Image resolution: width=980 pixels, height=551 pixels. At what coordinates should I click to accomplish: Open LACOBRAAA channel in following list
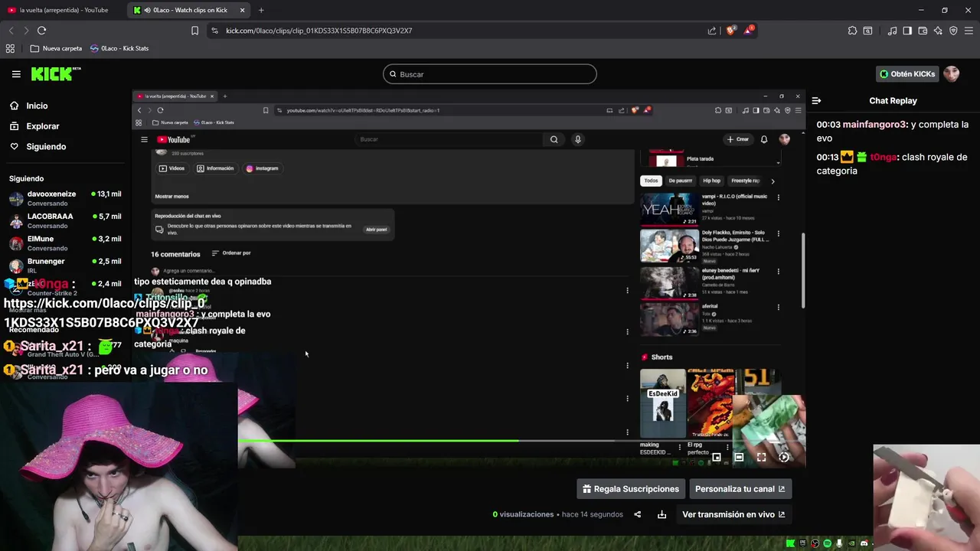pyautogui.click(x=65, y=220)
